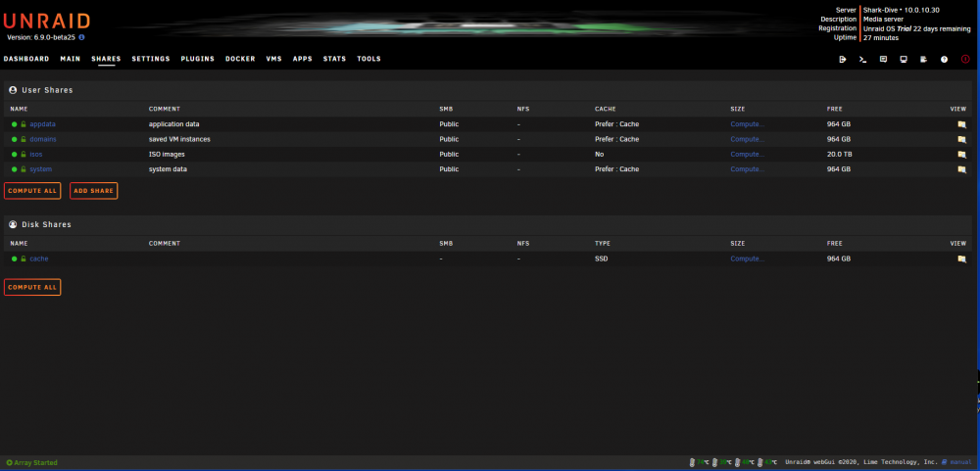Image resolution: width=980 pixels, height=471 pixels.
Task: Click Compute All under Disk Shares
Action: 32,287
